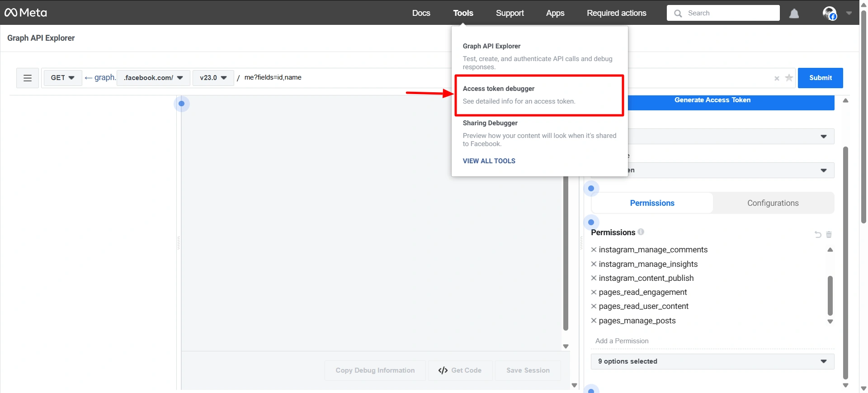868x393 pixels.
Task: Open the profile avatar menu
Action: click(x=830, y=13)
